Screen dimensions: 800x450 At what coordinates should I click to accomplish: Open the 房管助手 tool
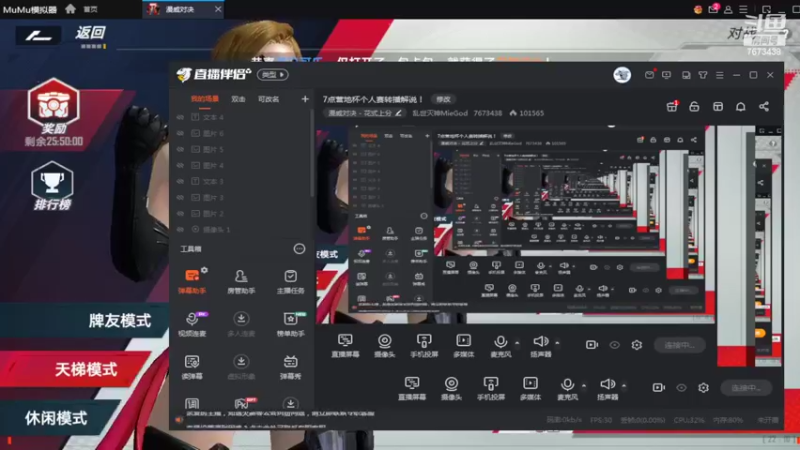[x=241, y=282]
